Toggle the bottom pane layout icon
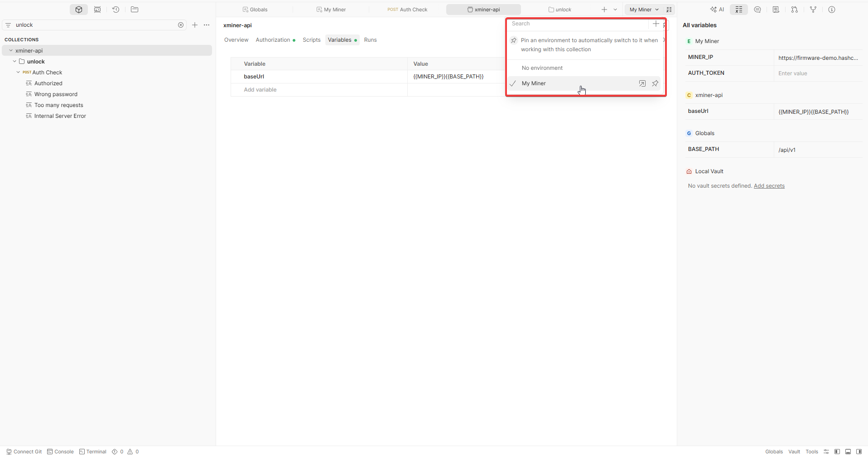This screenshot has height=457, width=868. click(848, 452)
